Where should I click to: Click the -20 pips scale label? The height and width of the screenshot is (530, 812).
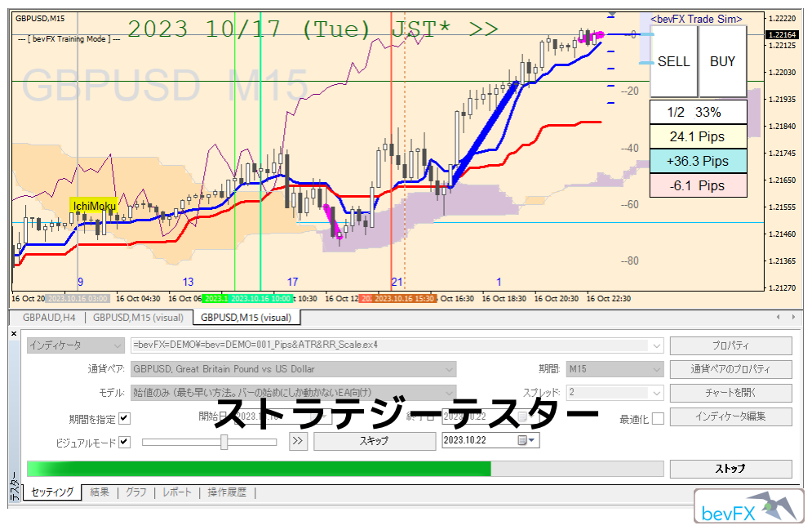630,91
